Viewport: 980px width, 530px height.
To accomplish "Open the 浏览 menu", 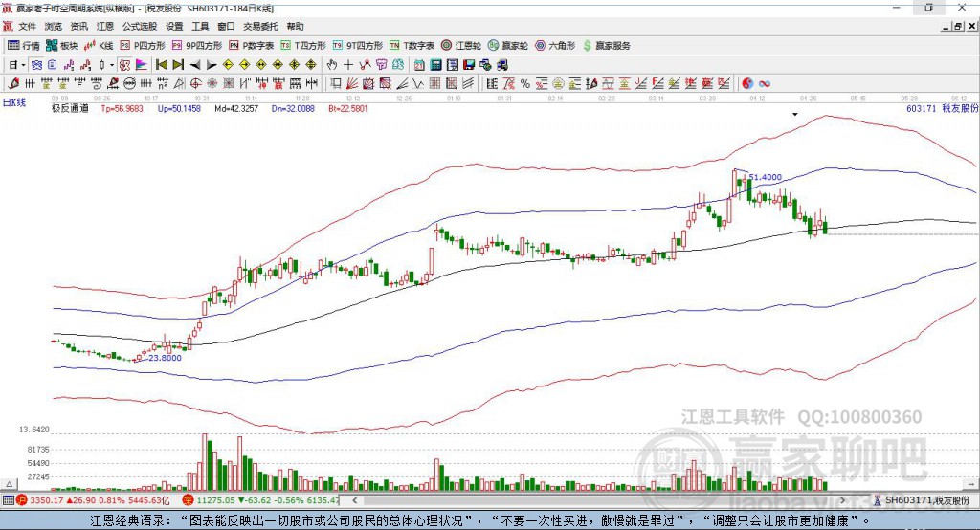I will coord(54,26).
